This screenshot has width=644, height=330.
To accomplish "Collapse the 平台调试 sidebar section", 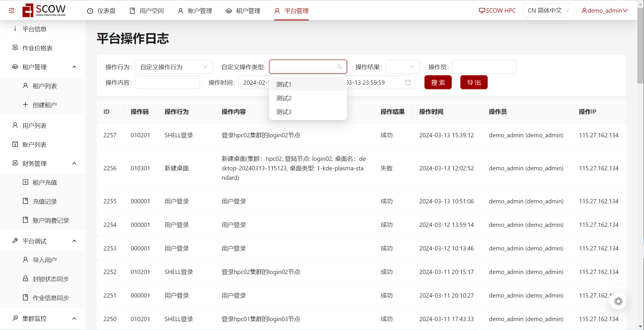I will [74, 241].
